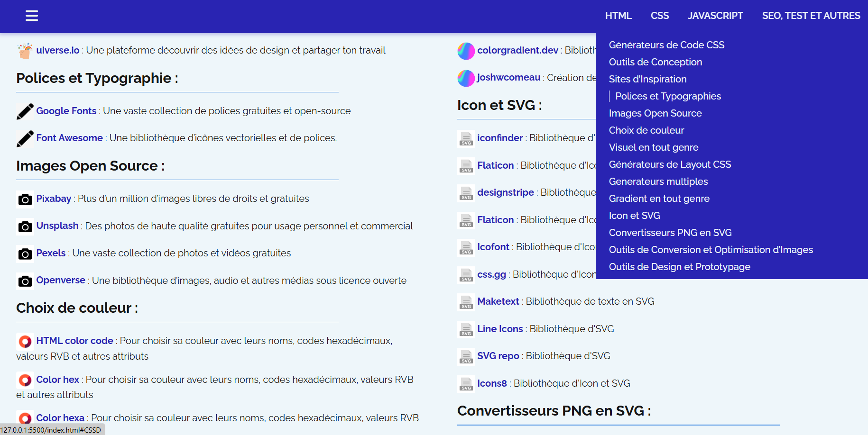This screenshot has width=868, height=435.
Task: Click the SVG file icon beside SVG repo
Action: (466, 356)
